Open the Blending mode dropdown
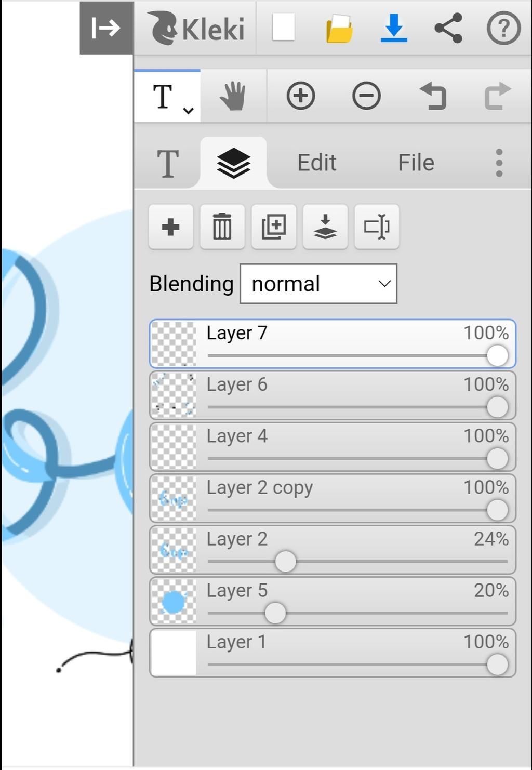This screenshot has height=770, width=532. (318, 284)
